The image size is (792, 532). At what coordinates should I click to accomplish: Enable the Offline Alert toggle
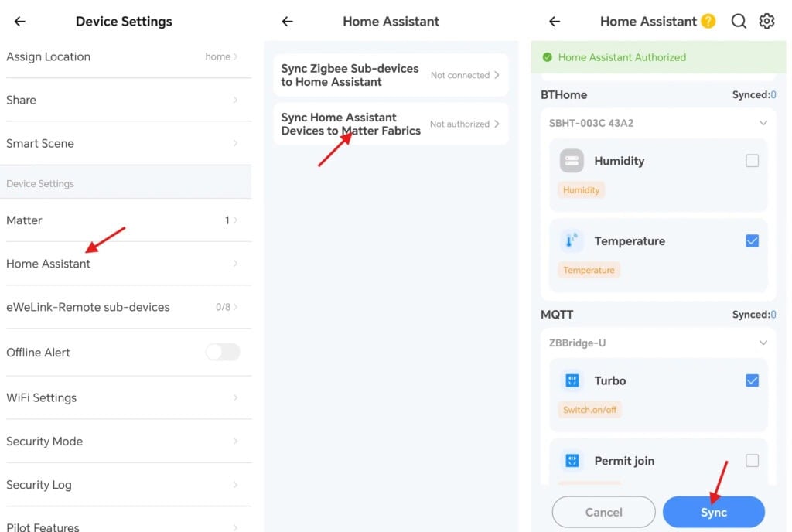[222, 352]
